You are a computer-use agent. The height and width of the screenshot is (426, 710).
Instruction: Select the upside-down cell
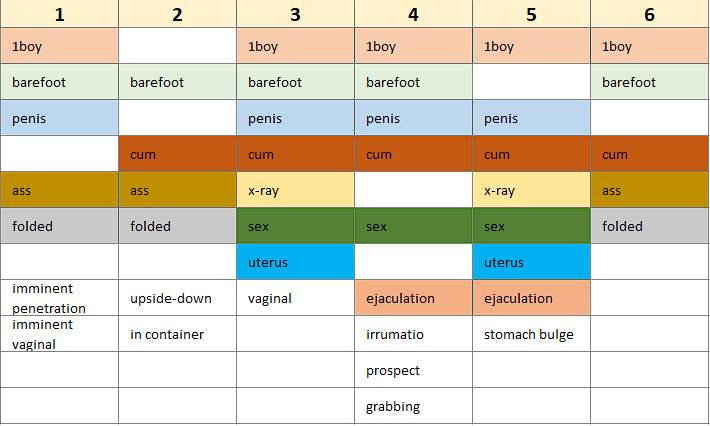pyautogui.click(x=177, y=298)
